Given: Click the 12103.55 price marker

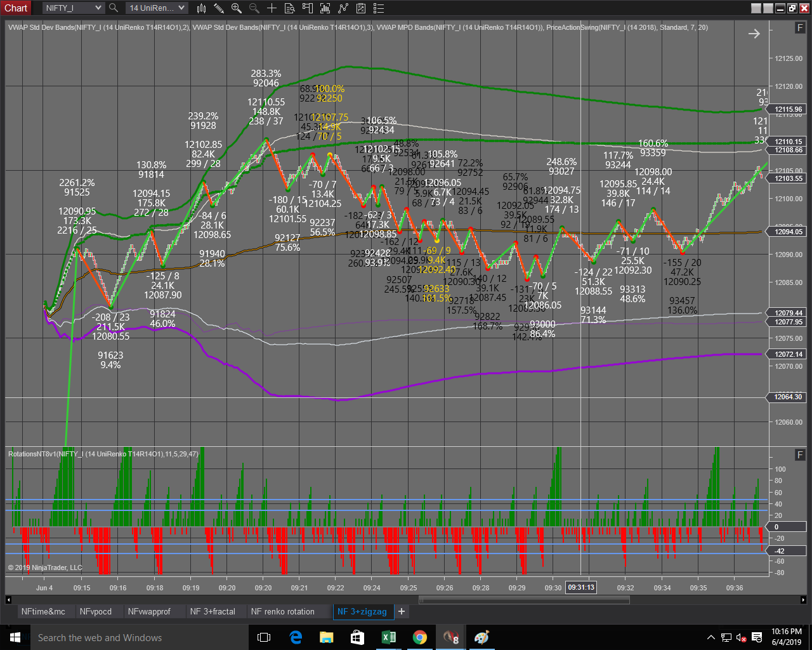Looking at the screenshot, I should (x=789, y=178).
